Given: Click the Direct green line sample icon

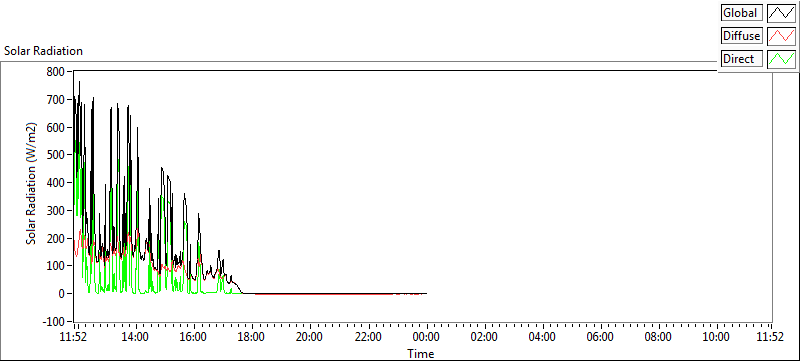Looking at the screenshot, I should tap(782, 59).
